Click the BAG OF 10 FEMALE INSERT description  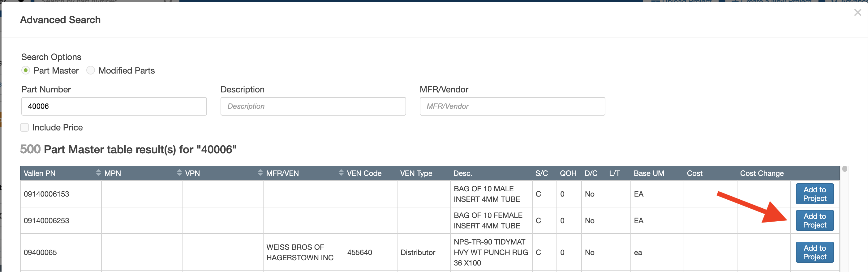[488, 220]
